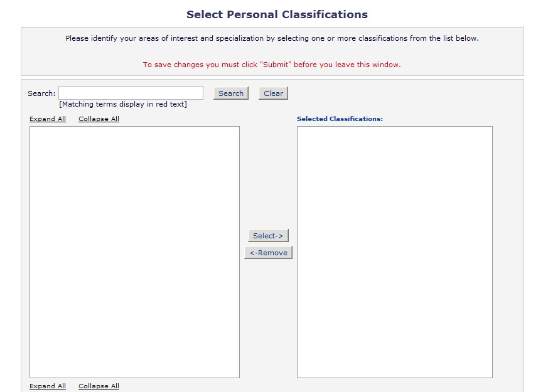This screenshot has height=392, width=548.
Task: Click the Select Personal Classifications heading
Action: 277,14
